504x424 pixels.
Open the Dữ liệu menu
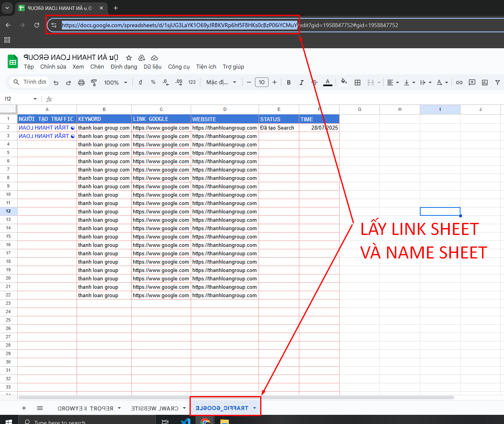152,67
